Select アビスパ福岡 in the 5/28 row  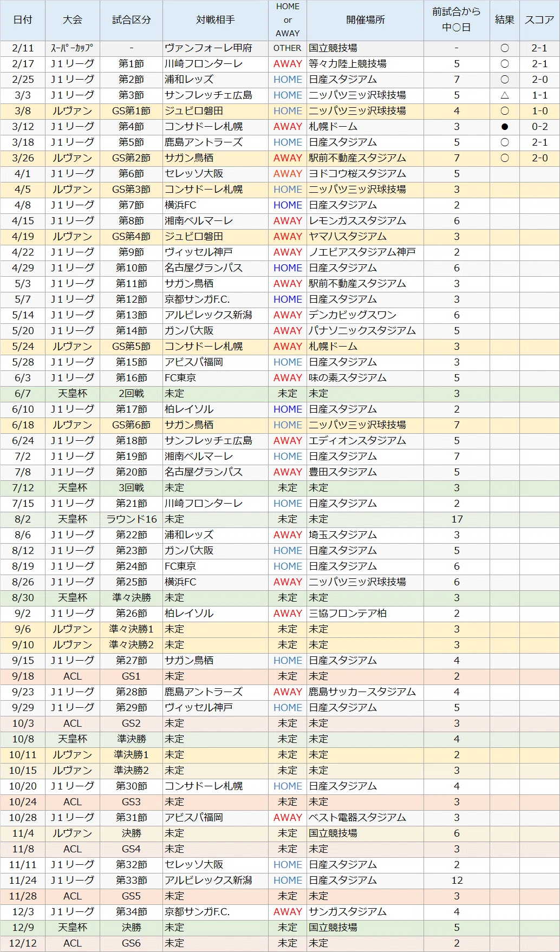coord(216,362)
